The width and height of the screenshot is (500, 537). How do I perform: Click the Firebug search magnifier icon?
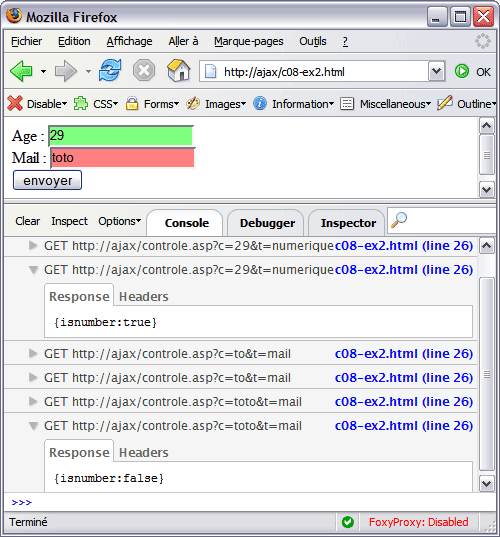tap(399, 220)
